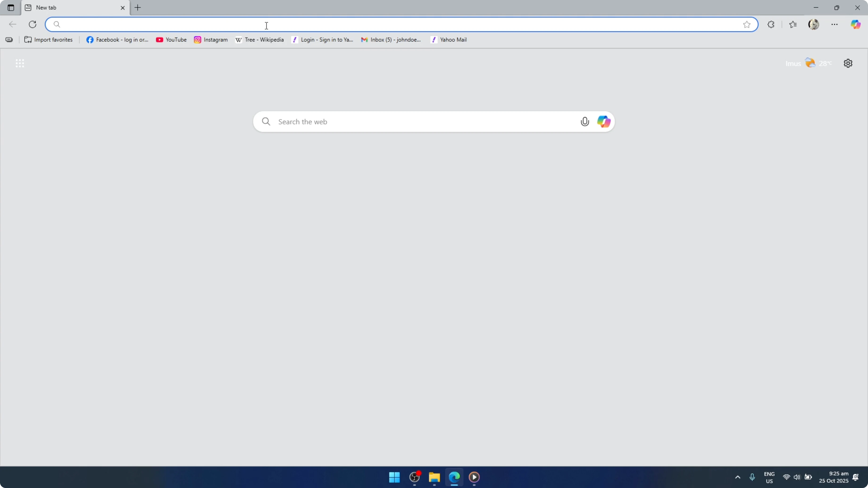Click into the address bar field
The height and width of the screenshot is (488, 868).
click(402, 24)
